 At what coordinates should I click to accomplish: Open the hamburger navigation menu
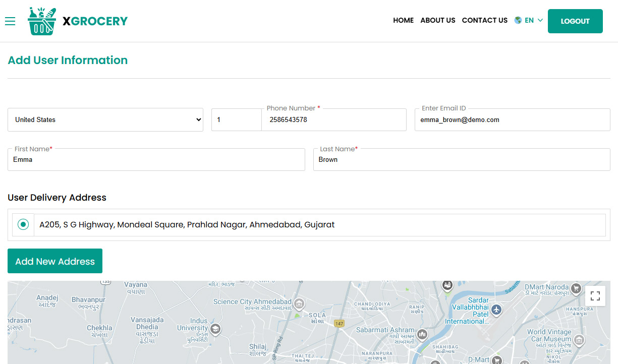[10, 21]
